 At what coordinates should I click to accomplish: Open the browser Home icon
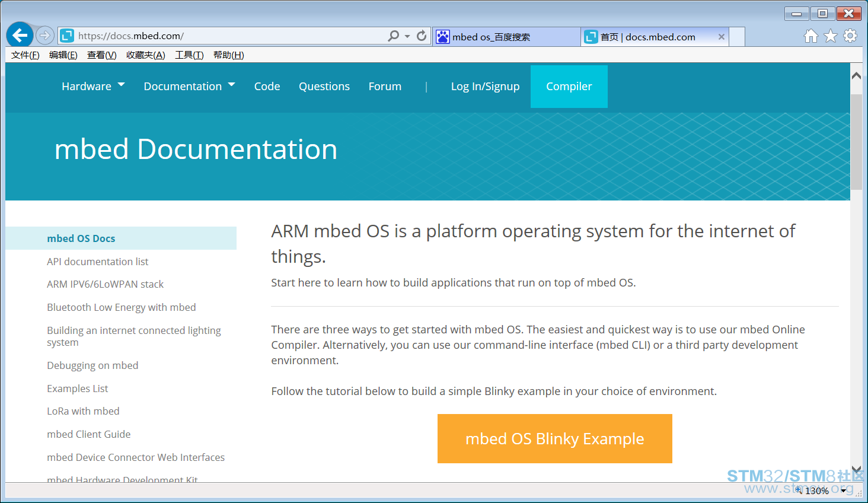(x=810, y=36)
